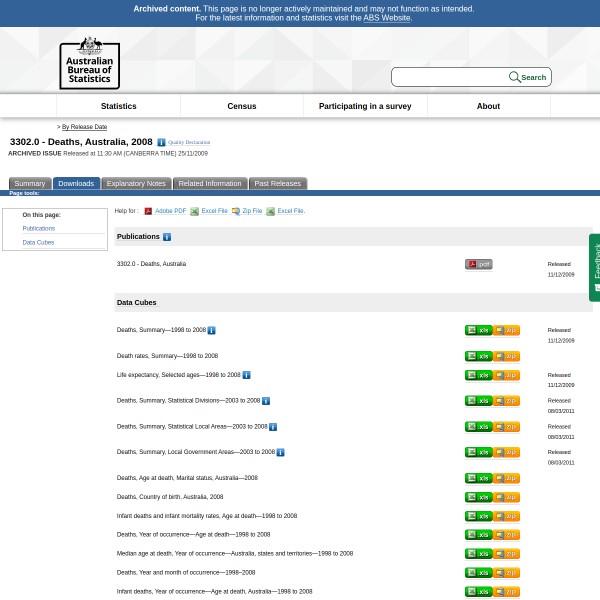
Task: Open the Census menu item
Action: 242,106
